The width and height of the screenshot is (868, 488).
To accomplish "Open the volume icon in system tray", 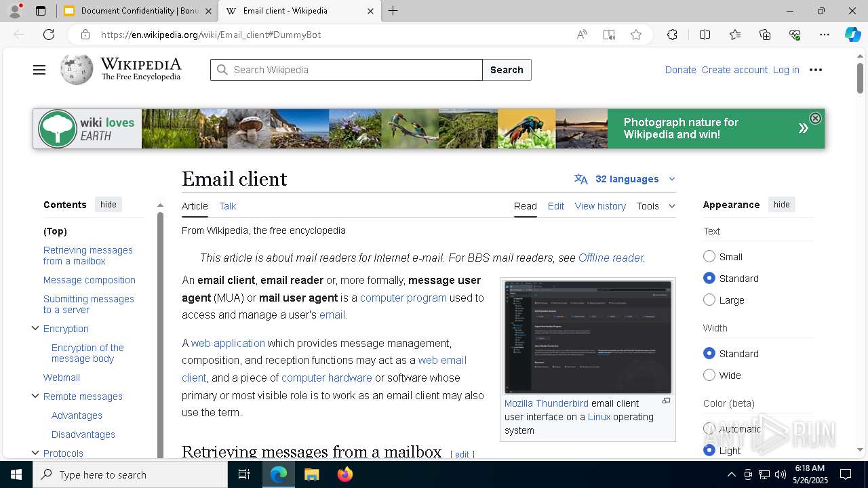I will coord(780,474).
